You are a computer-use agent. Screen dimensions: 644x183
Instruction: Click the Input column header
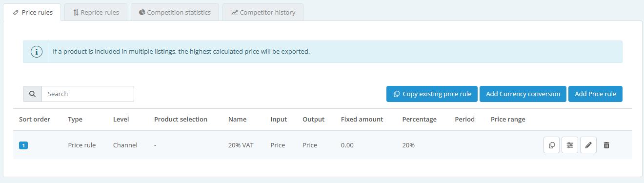[x=279, y=119]
